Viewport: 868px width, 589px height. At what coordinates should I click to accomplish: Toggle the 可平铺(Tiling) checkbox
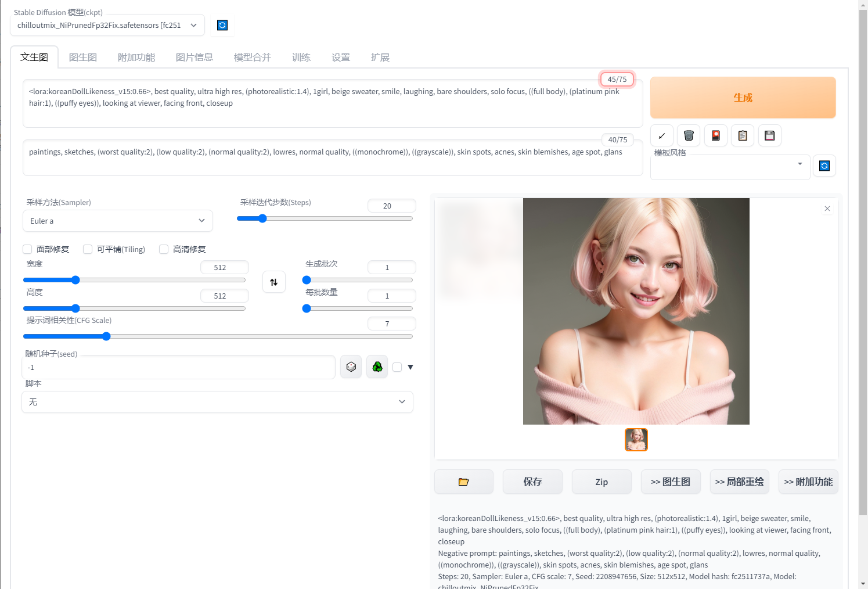click(88, 249)
